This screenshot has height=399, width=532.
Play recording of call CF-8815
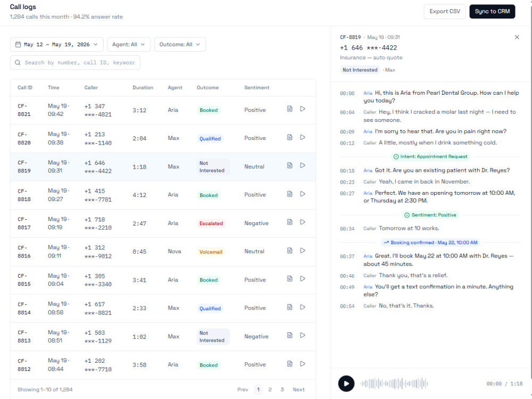[x=303, y=279]
